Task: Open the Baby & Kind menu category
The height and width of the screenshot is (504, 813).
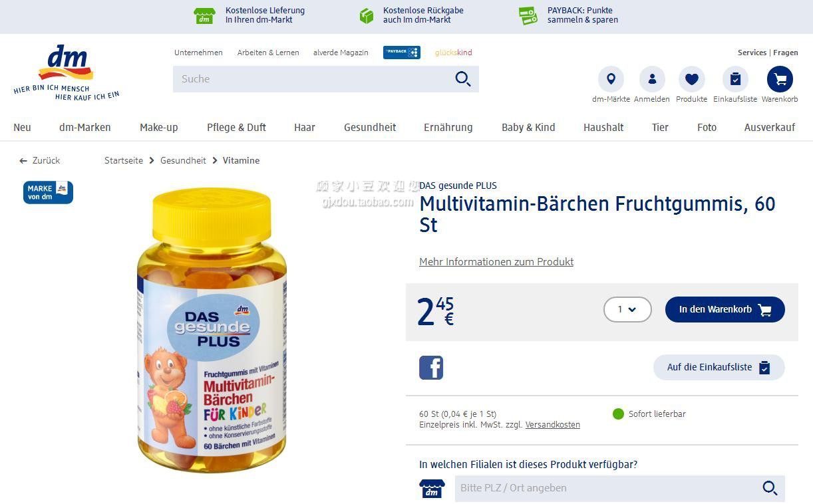Action: (x=528, y=127)
